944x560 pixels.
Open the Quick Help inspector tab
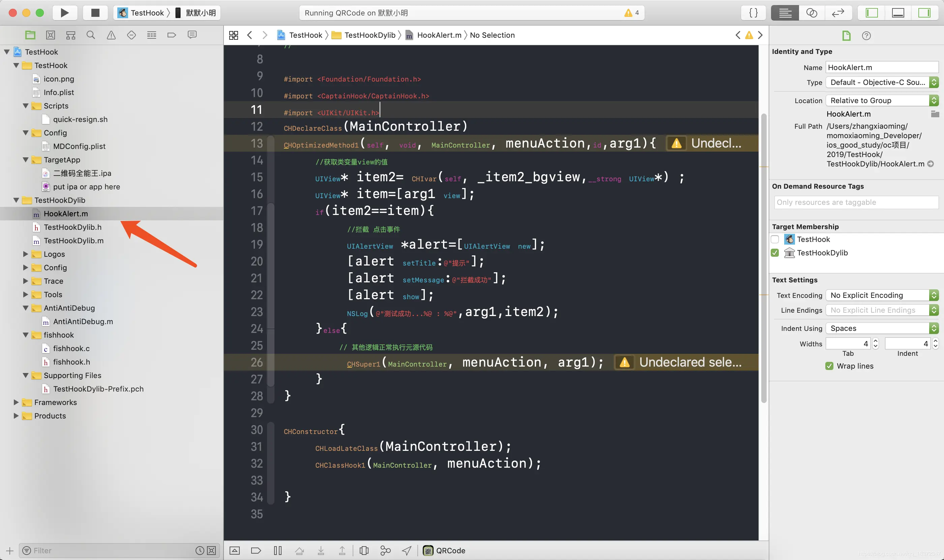click(866, 36)
